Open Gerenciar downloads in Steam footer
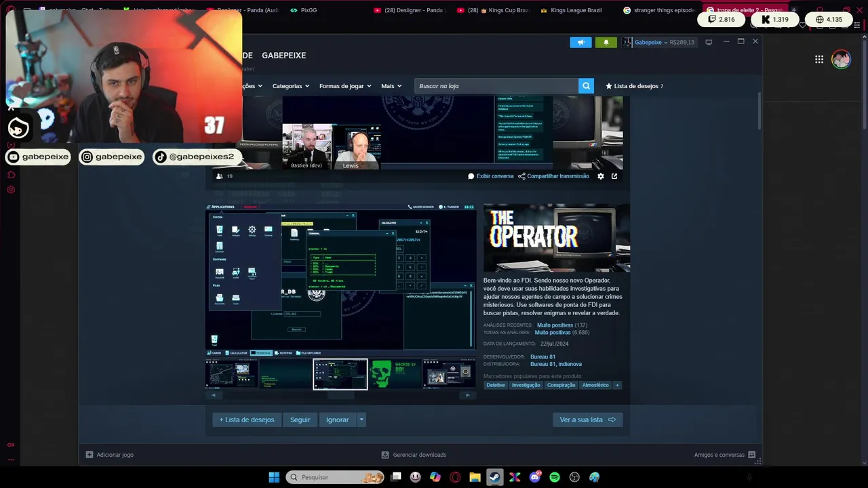This screenshot has height=488, width=868. pos(414,455)
